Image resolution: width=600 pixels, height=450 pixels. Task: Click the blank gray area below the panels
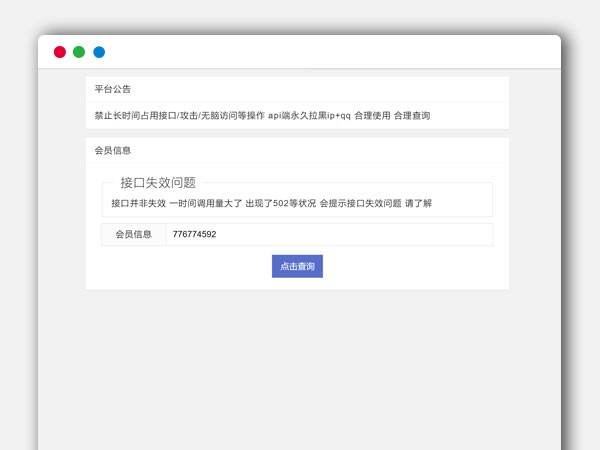(x=300, y=370)
